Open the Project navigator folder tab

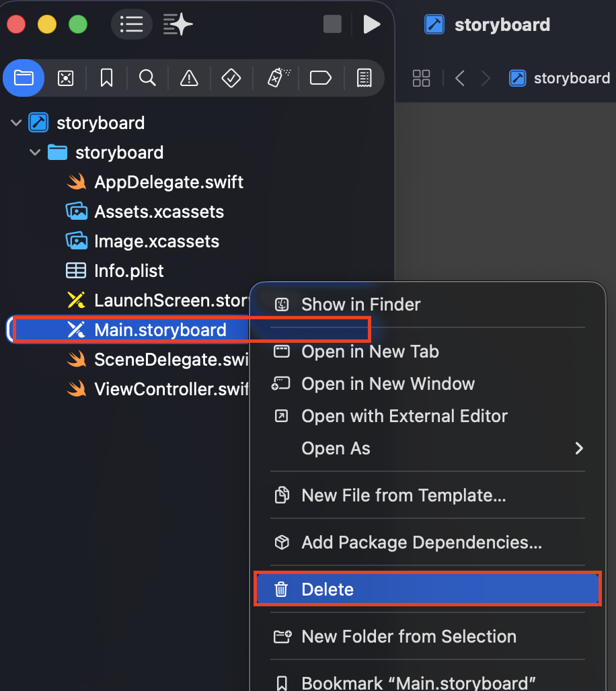point(24,78)
